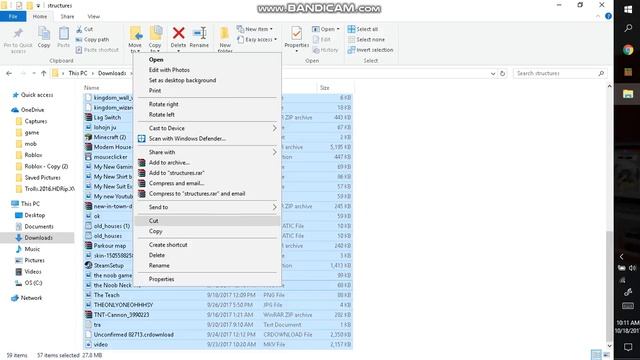Screen dimensions: 640x360
Task: Select Set as desktop background
Action: coord(208,80)
